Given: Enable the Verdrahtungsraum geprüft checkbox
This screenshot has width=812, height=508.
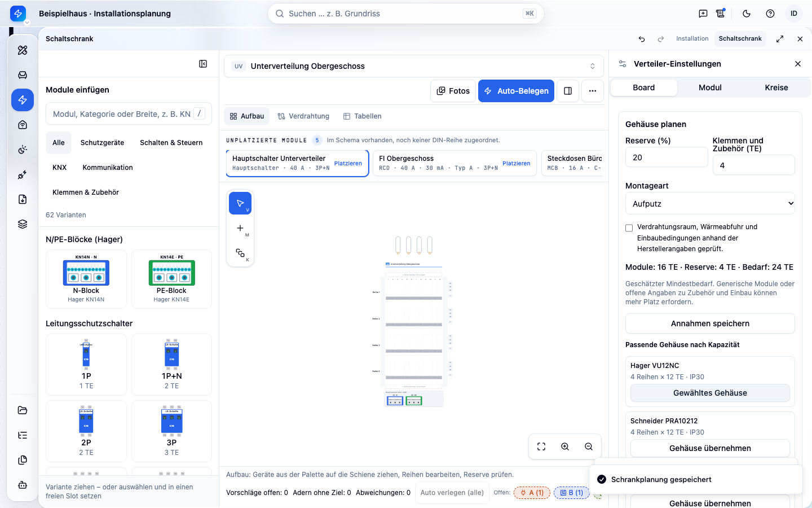Looking at the screenshot, I should click(x=629, y=228).
